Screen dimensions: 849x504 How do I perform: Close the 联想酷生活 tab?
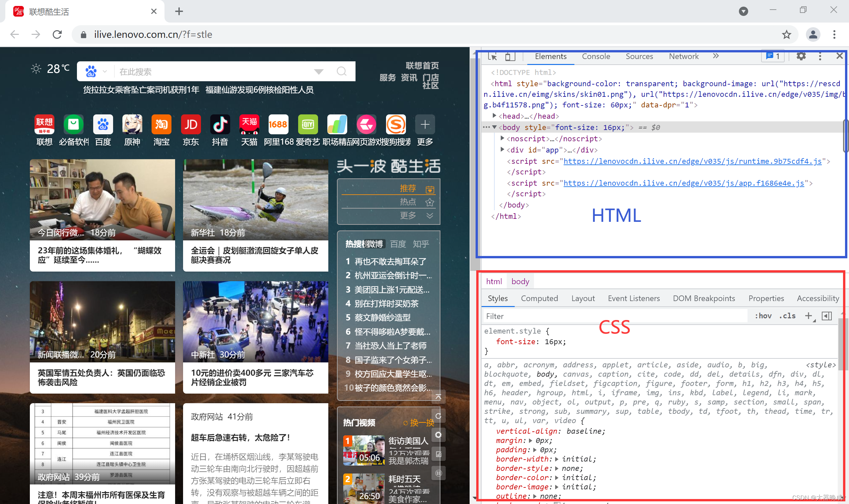pos(154,12)
